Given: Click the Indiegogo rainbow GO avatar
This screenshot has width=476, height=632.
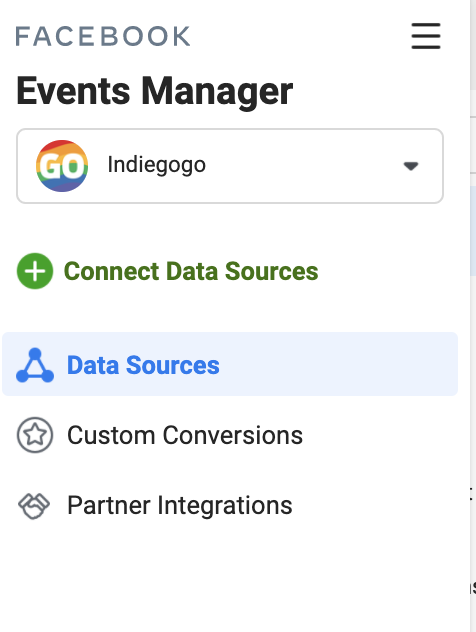Looking at the screenshot, I should 62,166.
